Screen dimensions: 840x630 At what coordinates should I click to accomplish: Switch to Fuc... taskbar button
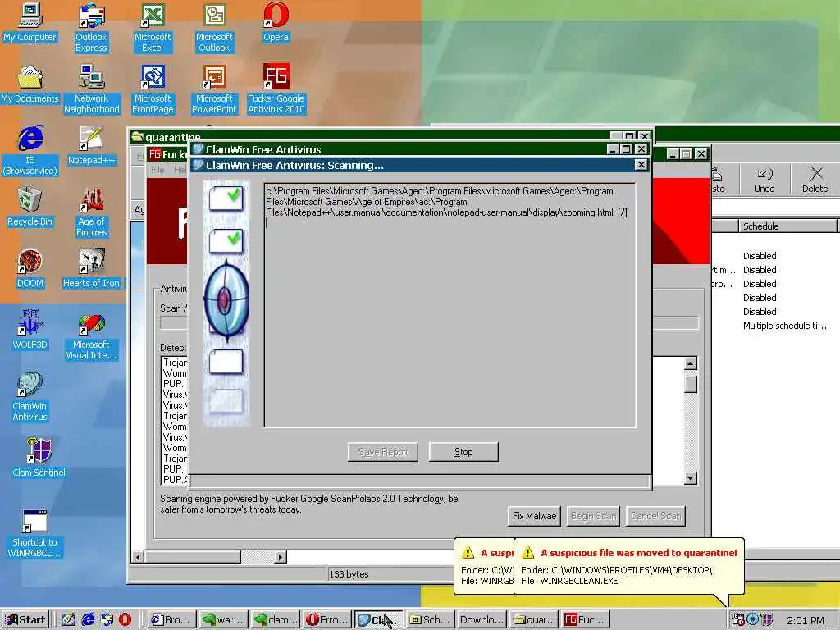[586, 620]
